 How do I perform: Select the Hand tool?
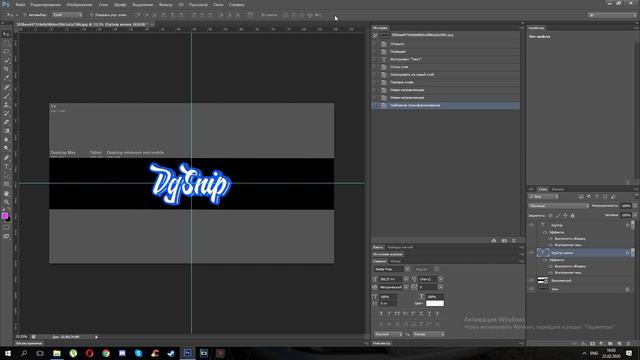6,193
